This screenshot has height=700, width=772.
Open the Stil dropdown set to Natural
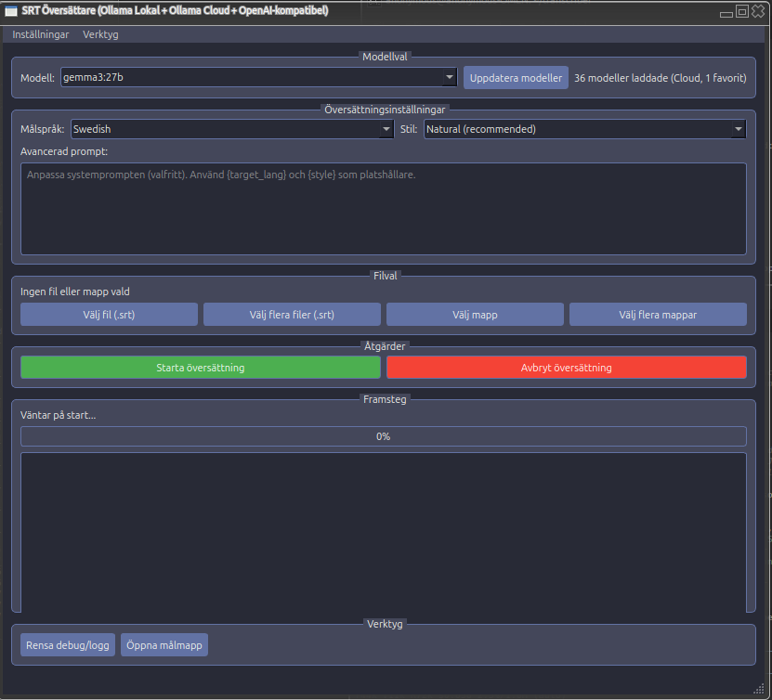tap(585, 129)
